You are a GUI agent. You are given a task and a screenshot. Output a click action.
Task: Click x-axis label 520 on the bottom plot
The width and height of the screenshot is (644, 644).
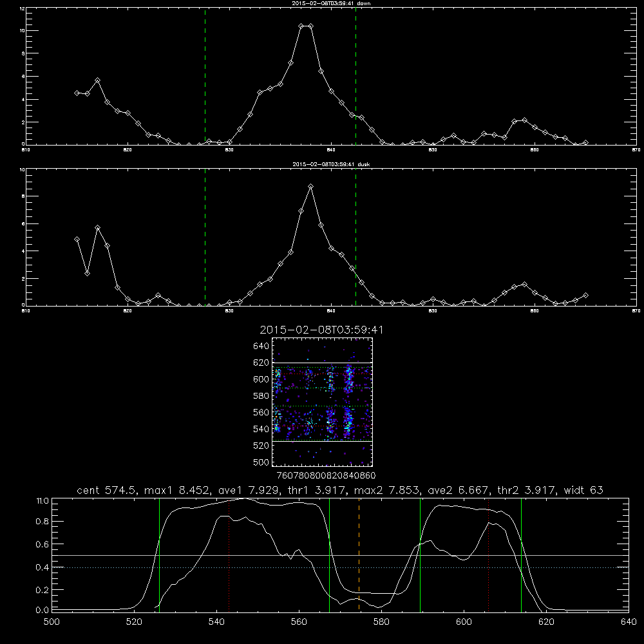(x=134, y=622)
